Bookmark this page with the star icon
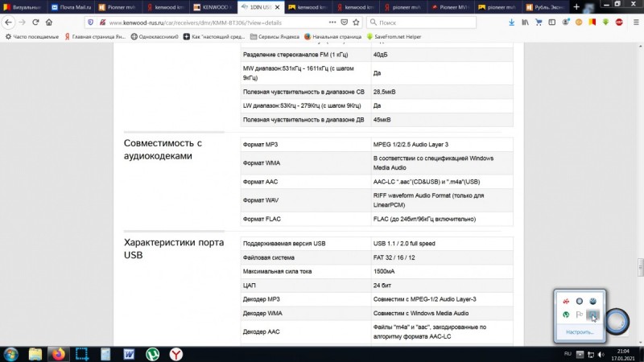This screenshot has height=362, width=644. (357, 23)
